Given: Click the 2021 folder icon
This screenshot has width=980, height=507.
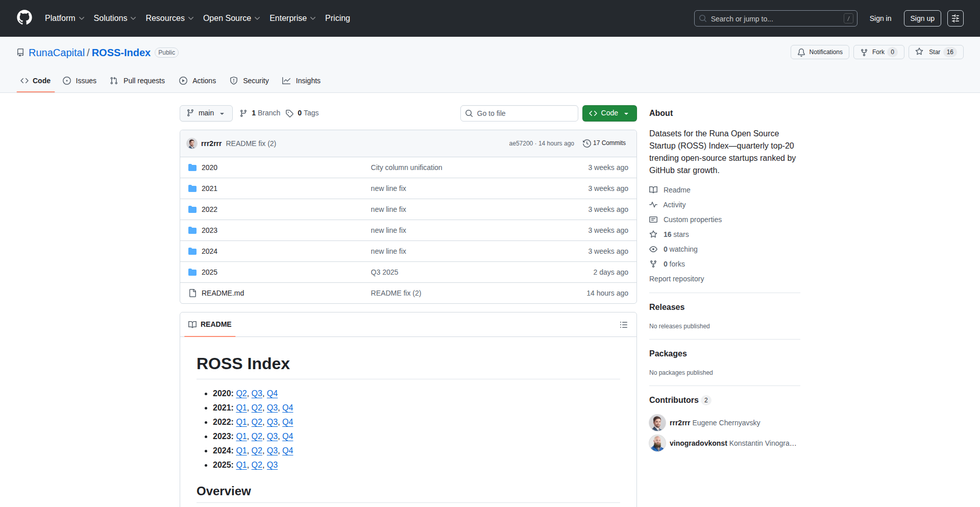Looking at the screenshot, I should [192, 188].
